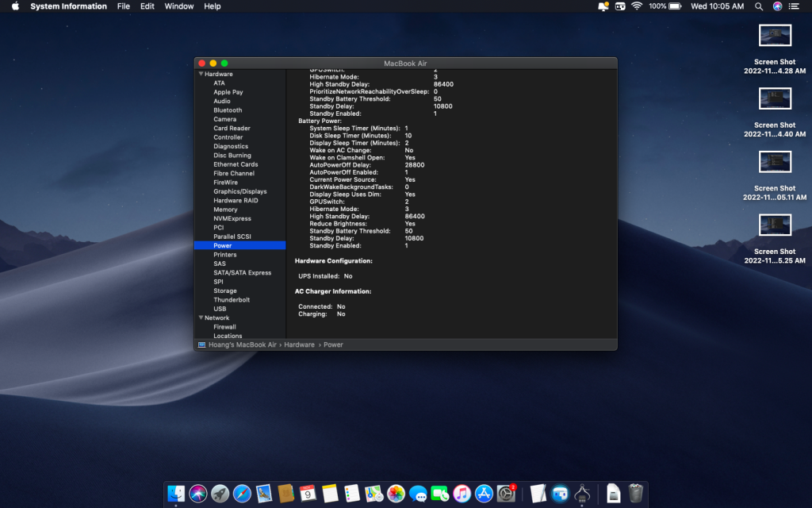Viewport: 812px width, 508px height.
Task: Click notification bell icon in menu bar
Action: click(603, 6)
